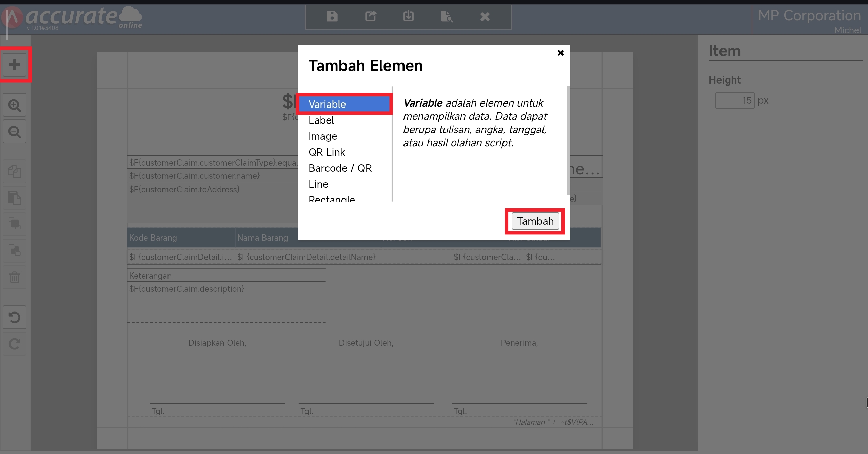This screenshot has height=454, width=868.
Task: Click the Height px input field
Action: coord(734,100)
